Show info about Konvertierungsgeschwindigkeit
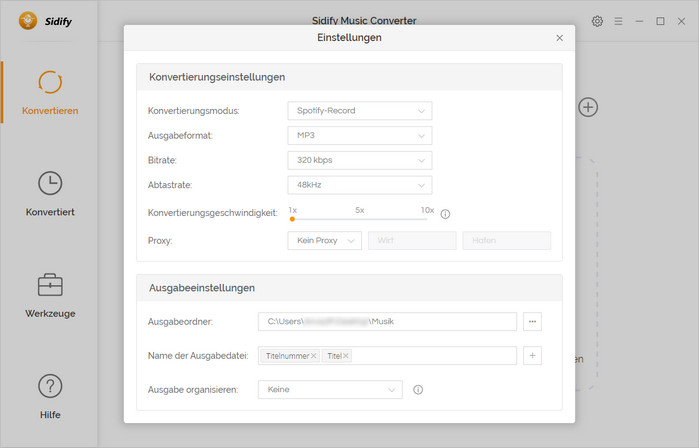The height and width of the screenshot is (448, 699). pos(445,214)
